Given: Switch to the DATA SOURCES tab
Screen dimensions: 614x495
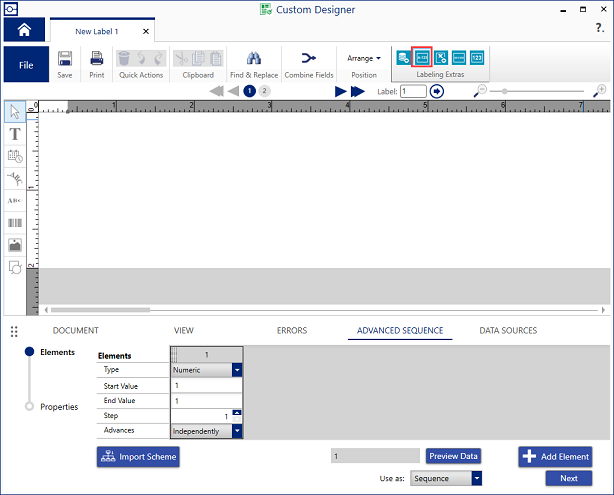Looking at the screenshot, I should click(x=508, y=331).
